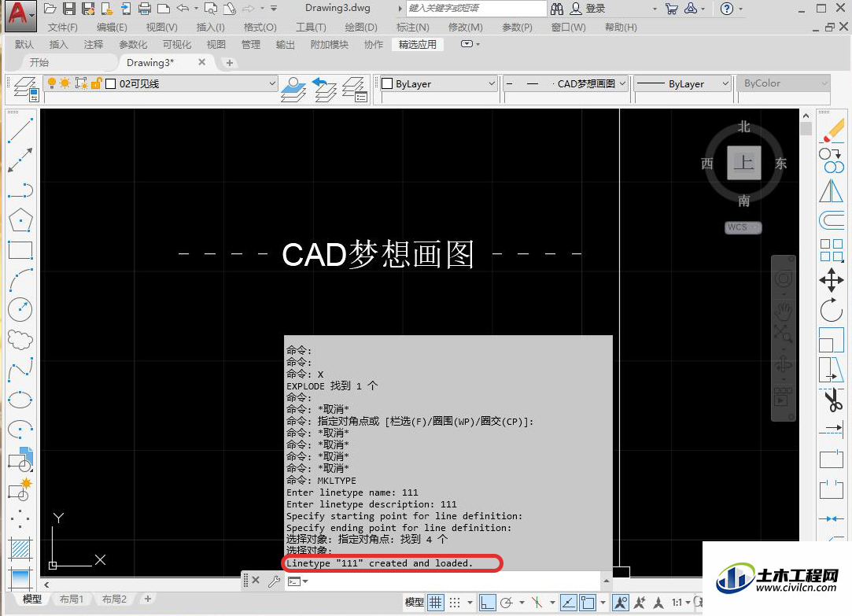Click the keyword search box
The width and height of the screenshot is (852, 616).
[477, 8]
